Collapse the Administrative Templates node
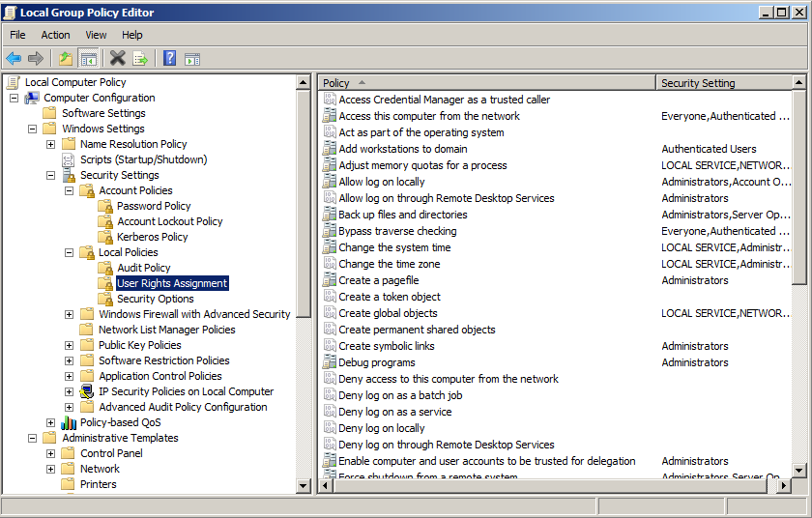The width and height of the screenshot is (812, 518). pos(32,439)
